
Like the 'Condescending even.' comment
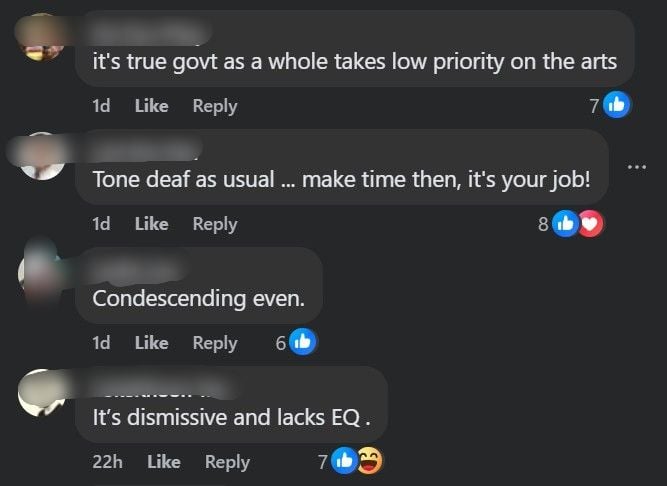[x=151, y=342]
